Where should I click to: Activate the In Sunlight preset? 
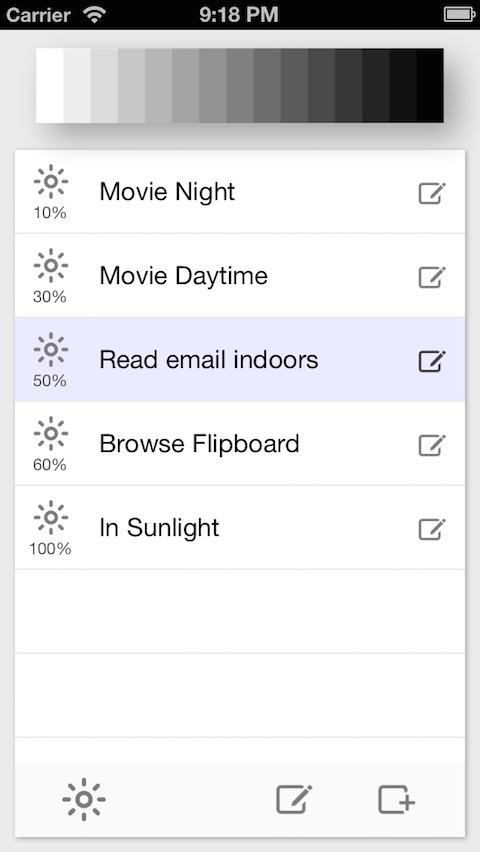click(x=240, y=528)
